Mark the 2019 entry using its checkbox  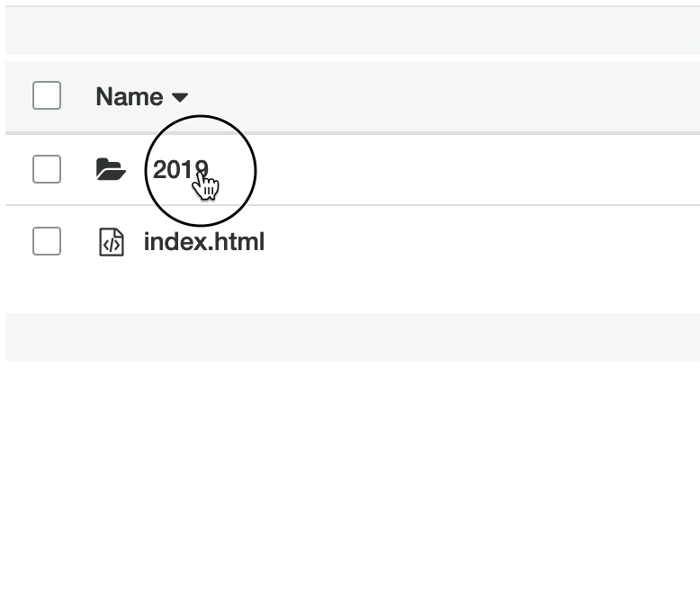click(47, 169)
